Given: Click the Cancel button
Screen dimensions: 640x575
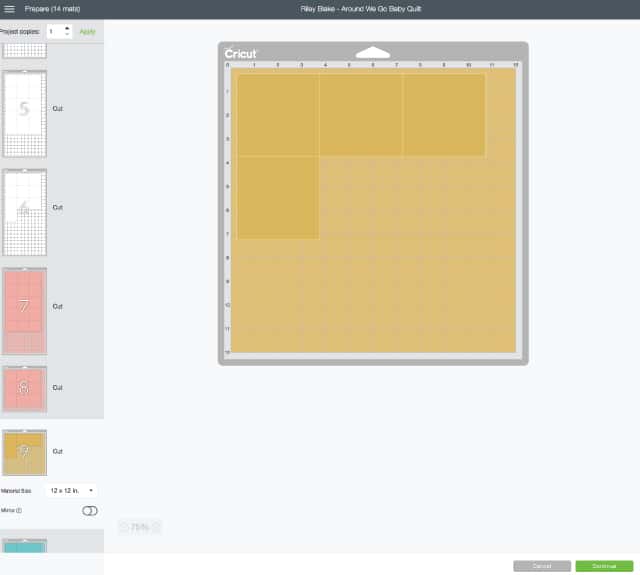Looking at the screenshot, I should [542, 566].
